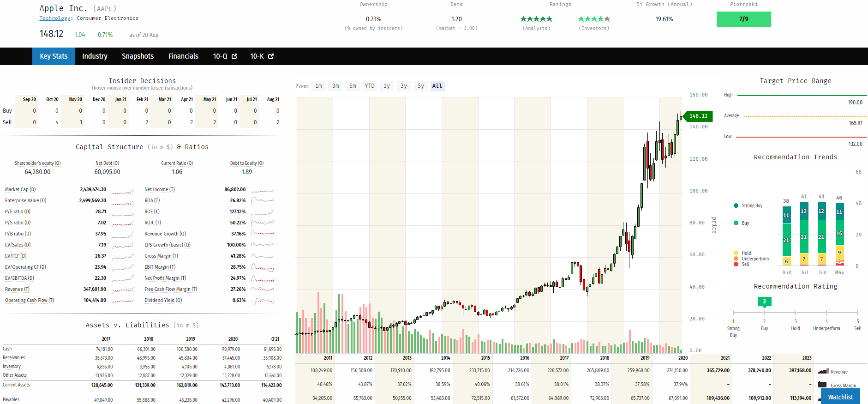Click the Low target price line
Image resolution: width=868 pixels, height=404 pixels.
(x=802, y=137)
